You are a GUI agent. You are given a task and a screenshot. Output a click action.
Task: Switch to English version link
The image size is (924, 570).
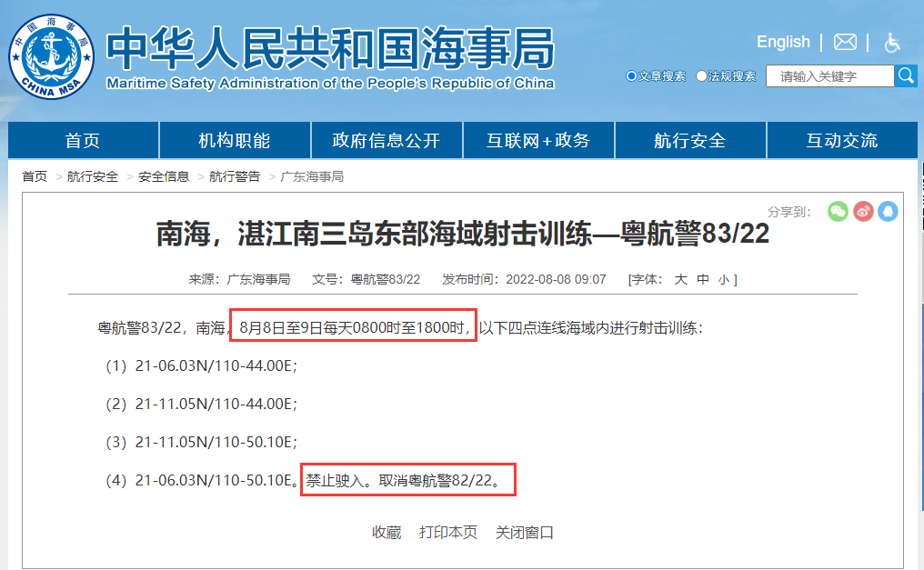click(x=783, y=42)
